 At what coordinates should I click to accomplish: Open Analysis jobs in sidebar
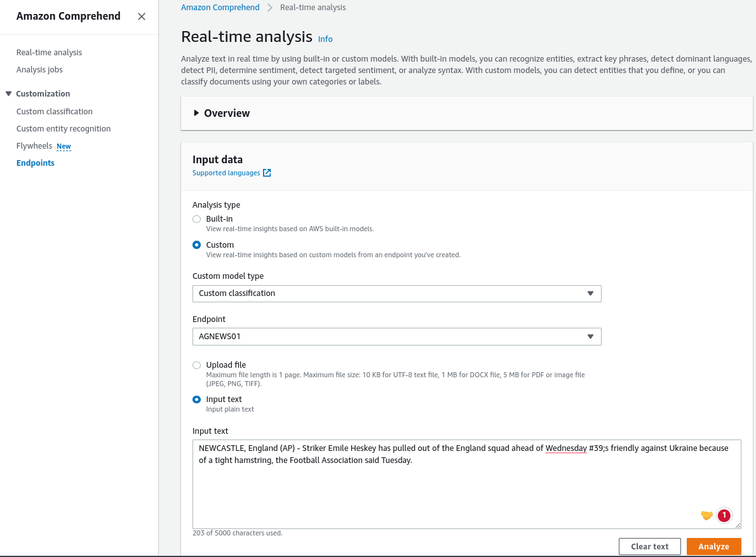click(x=39, y=69)
